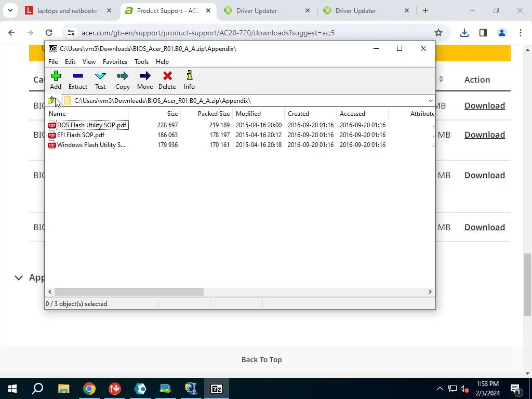The width and height of the screenshot is (532, 399).
Task: Select DOS Flash Utility SOP.pdf
Action: pos(91,125)
